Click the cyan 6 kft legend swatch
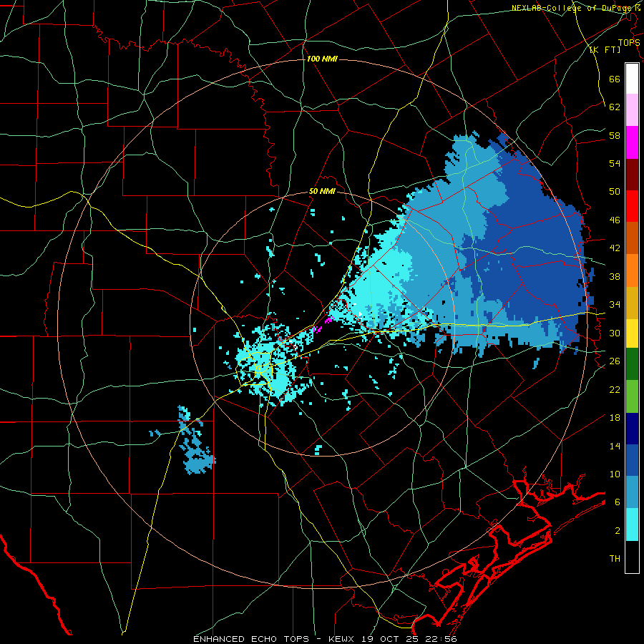Image resolution: width=644 pixels, height=644 pixels. [x=632, y=524]
